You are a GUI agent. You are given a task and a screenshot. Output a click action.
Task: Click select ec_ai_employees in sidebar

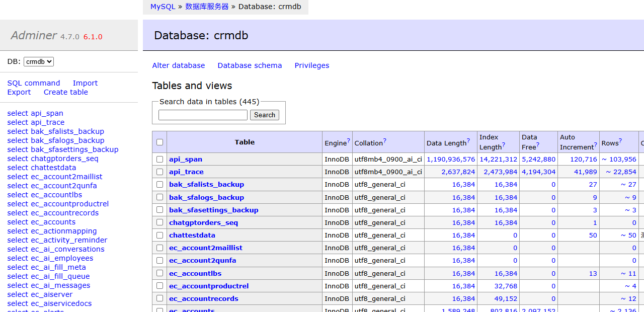(50, 258)
